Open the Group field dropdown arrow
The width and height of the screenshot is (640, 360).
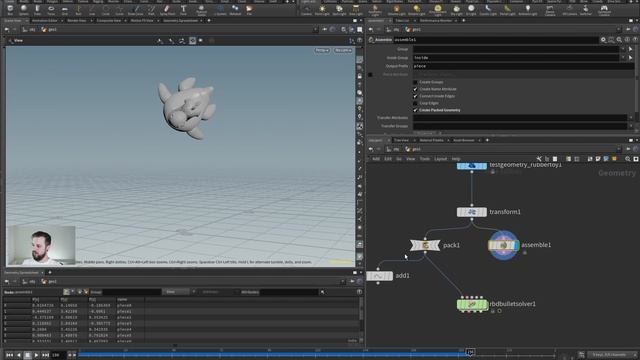pyautogui.click(x=623, y=49)
